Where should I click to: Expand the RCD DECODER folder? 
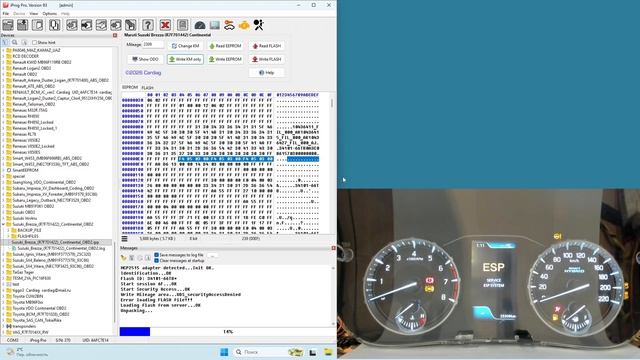[x=3, y=56]
